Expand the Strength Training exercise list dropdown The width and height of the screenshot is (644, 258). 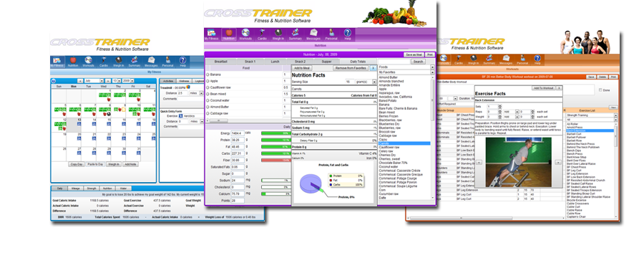coord(615,115)
